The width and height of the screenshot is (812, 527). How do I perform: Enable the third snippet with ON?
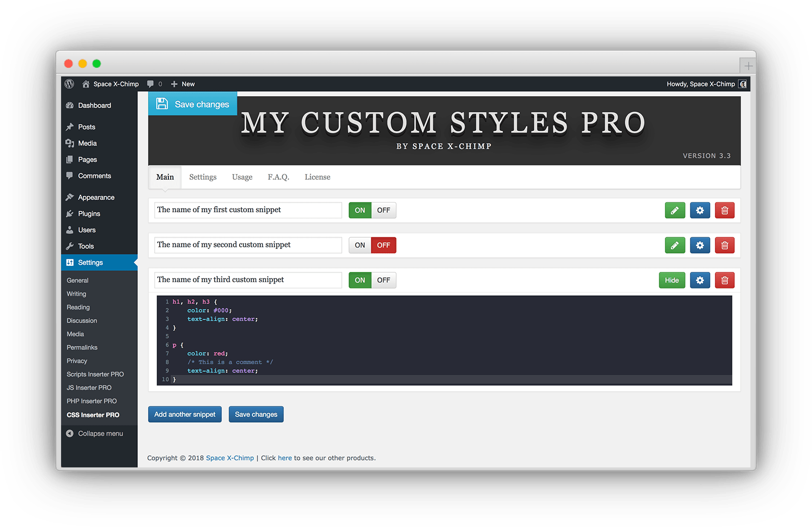(360, 280)
